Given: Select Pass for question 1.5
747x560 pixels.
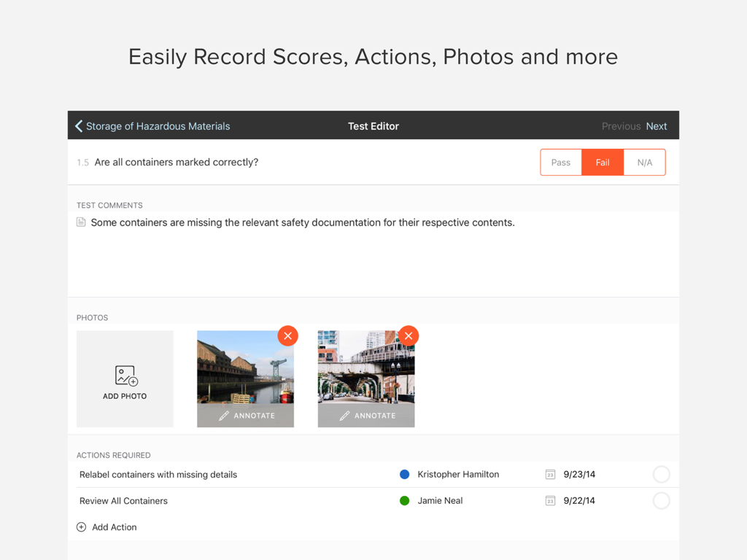Looking at the screenshot, I should [561, 162].
